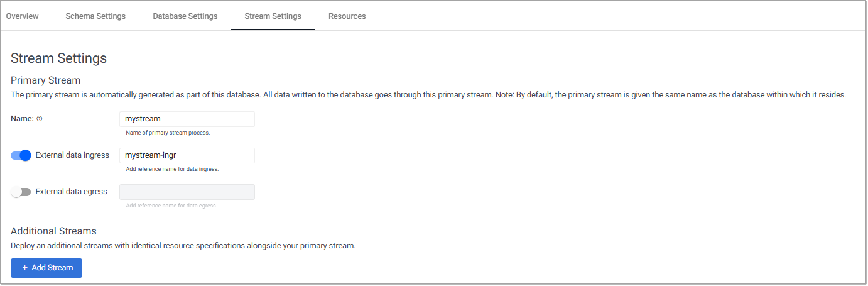868x286 pixels.
Task: Click the empty egress reference name field
Action: pos(187,192)
